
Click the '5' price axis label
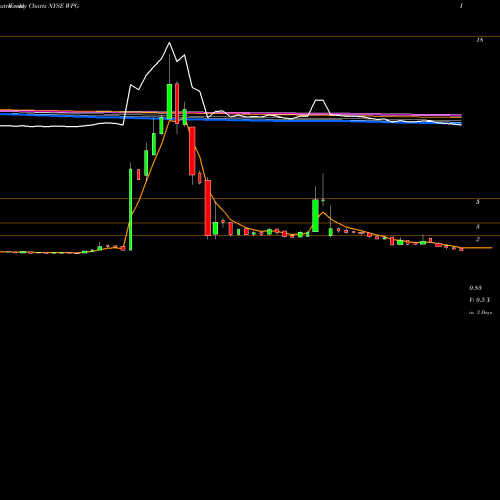pyautogui.click(x=478, y=202)
